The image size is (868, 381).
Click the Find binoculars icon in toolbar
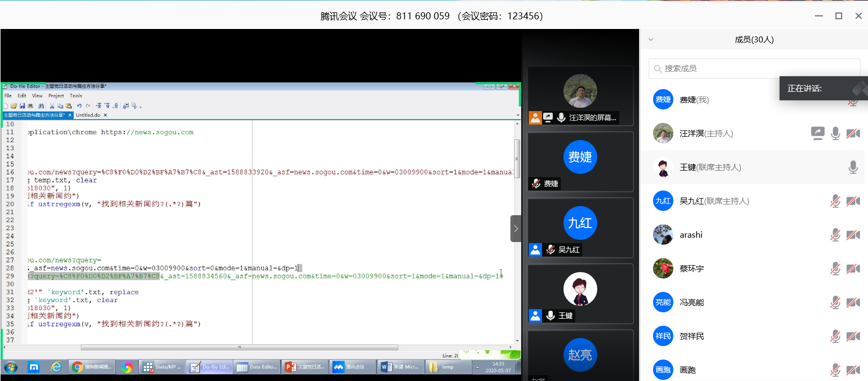pyautogui.click(x=41, y=106)
